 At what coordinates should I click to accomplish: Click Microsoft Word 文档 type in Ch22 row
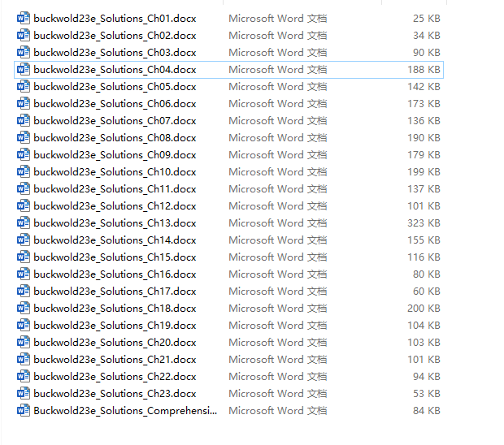pyautogui.click(x=278, y=376)
